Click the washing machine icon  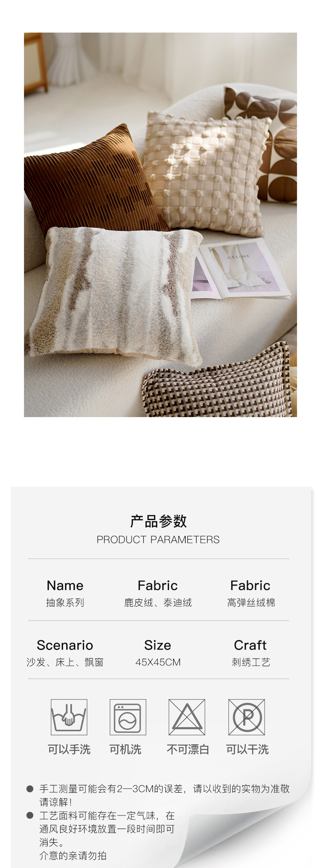[x=128, y=717]
